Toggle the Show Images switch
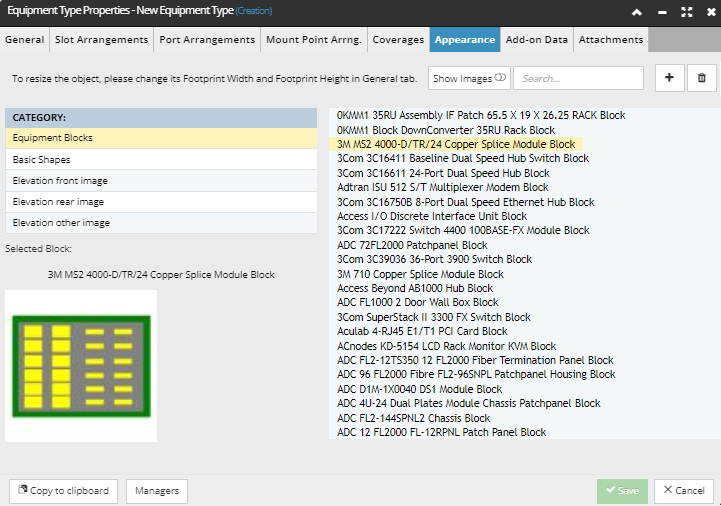721x506 pixels. [500, 78]
